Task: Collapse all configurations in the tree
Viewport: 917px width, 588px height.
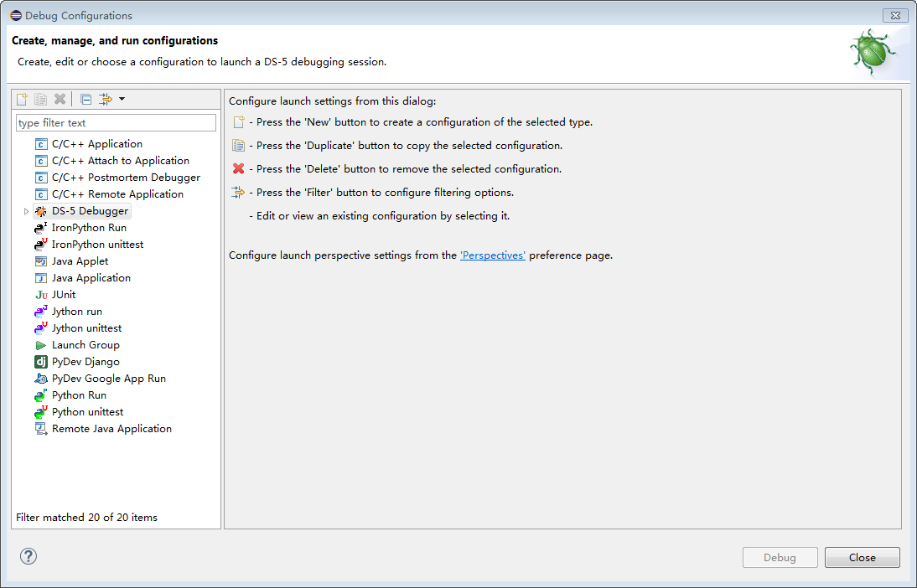Action: point(85,99)
